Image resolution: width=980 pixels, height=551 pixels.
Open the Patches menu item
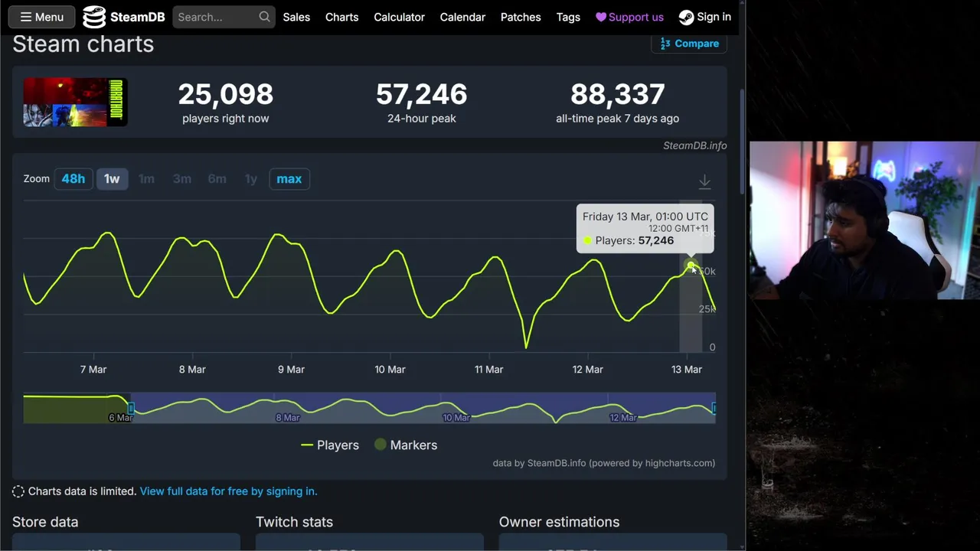tap(521, 17)
